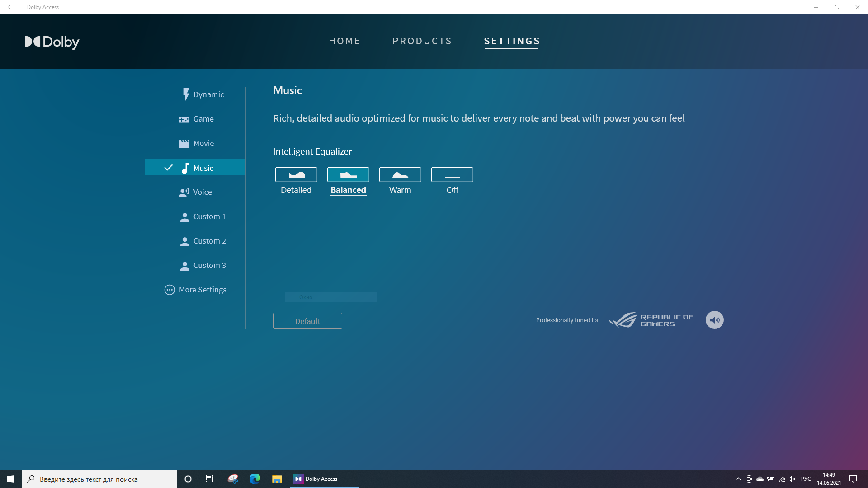Select the Dynamic profile lightning icon
This screenshot has width=868, height=488.
[185, 94]
